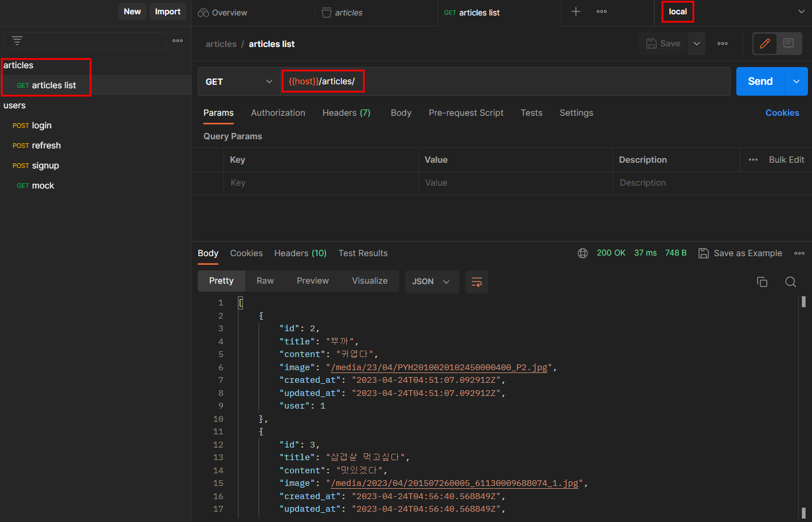Click the New button

pos(132,11)
